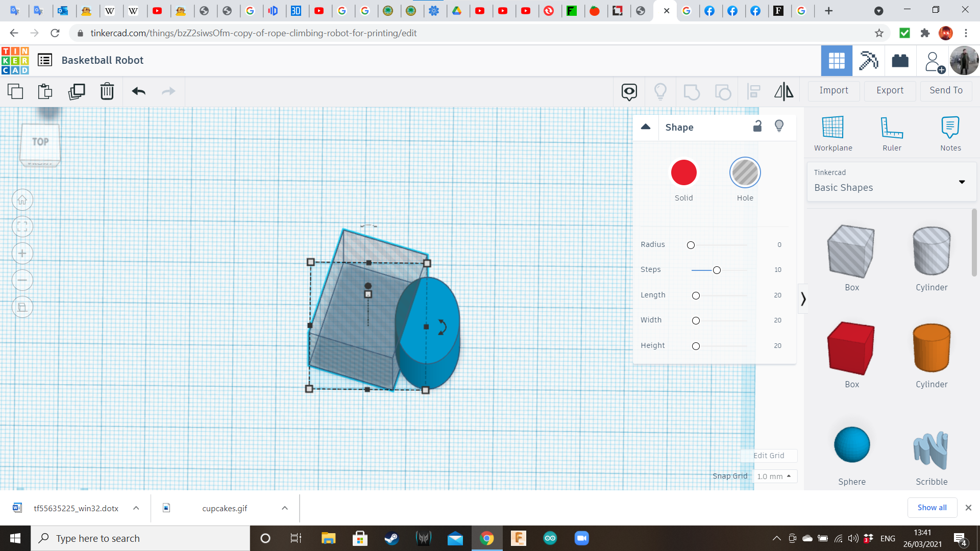The image size is (980, 551).
Task: Click the Steps slider handle
Action: coord(717,270)
